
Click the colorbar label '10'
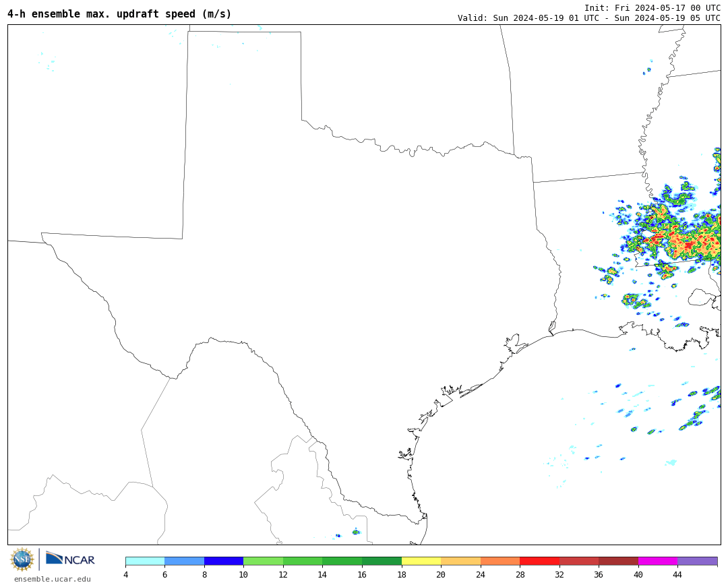(243, 575)
